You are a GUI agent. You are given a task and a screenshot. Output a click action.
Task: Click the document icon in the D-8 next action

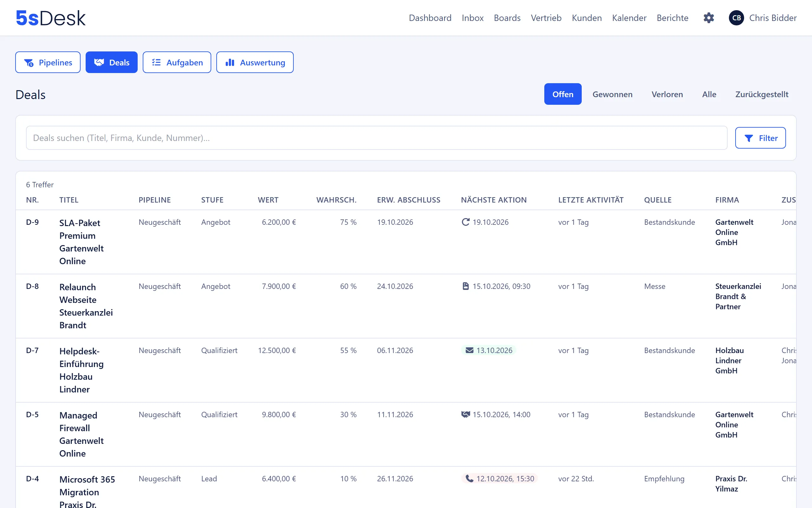click(465, 286)
